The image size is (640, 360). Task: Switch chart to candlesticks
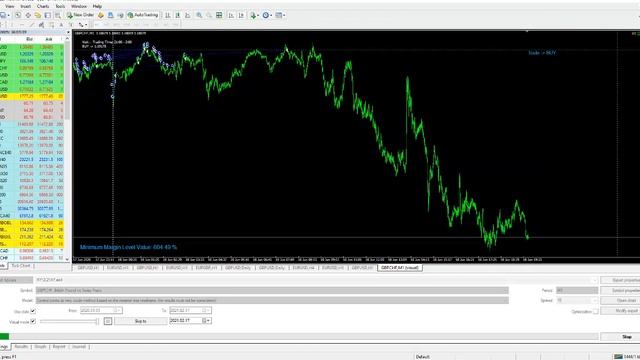(178, 15)
